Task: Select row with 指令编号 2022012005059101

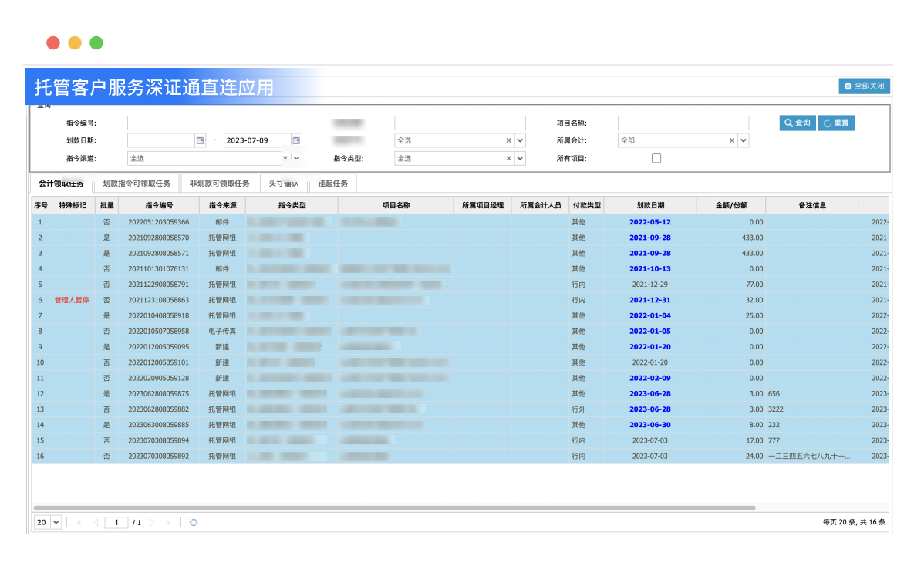Action: pyautogui.click(x=460, y=362)
